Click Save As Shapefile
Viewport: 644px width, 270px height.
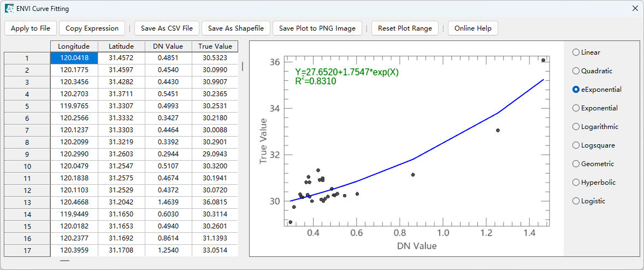tap(236, 28)
